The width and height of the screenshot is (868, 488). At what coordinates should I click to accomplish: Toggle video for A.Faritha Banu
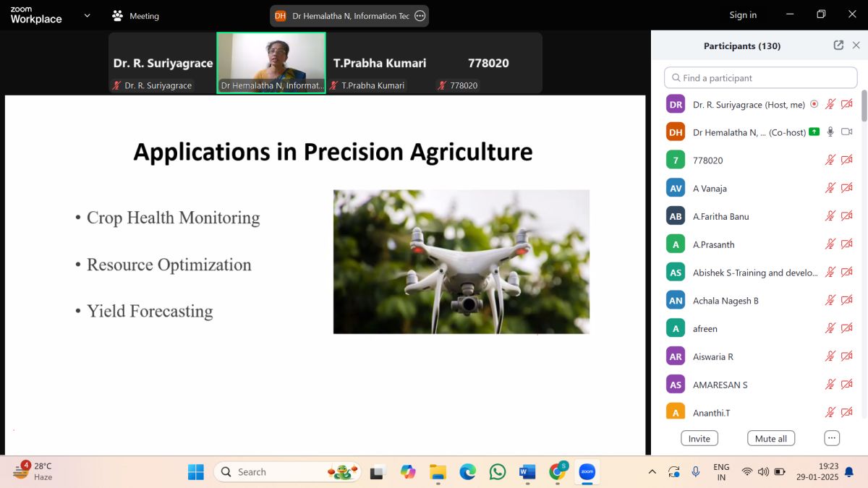pyautogui.click(x=846, y=216)
